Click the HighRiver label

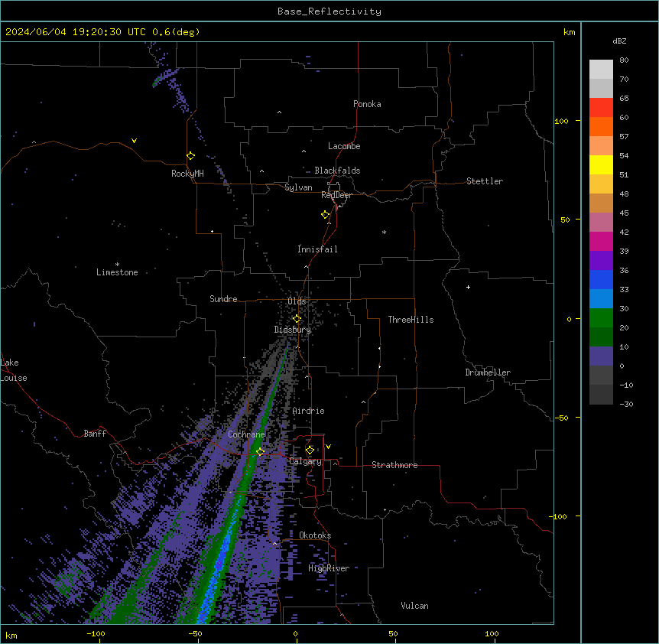(329, 568)
